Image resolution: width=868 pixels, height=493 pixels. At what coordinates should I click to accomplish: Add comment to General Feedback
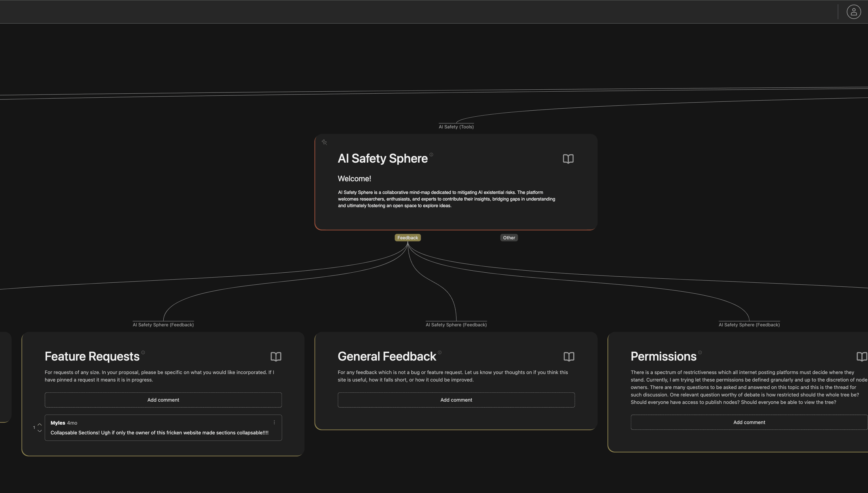coord(456,400)
